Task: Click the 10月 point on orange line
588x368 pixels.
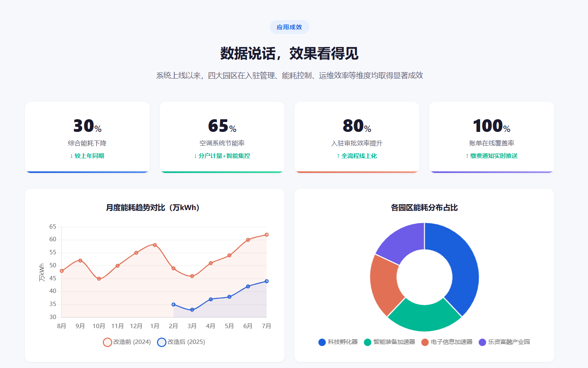Action: pos(99,279)
